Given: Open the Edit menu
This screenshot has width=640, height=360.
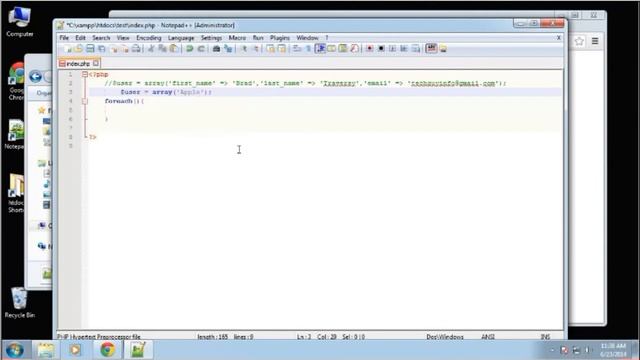Looking at the screenshot, I should [x=80, y=38].
